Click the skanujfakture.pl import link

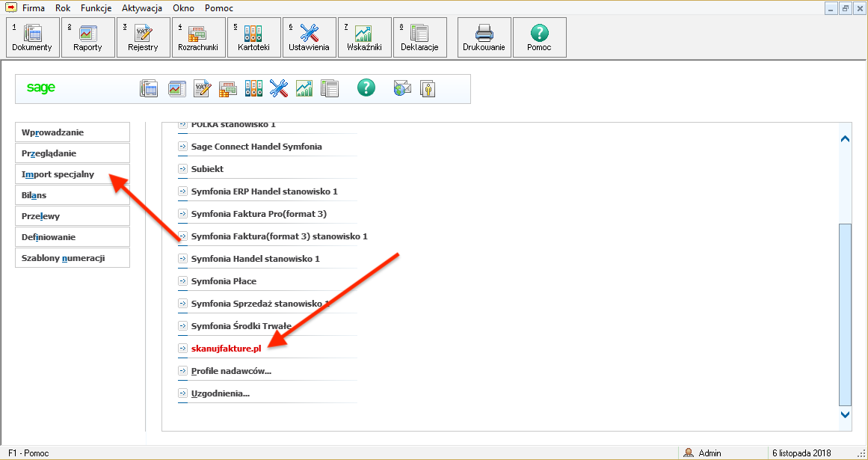pos(225,349)
